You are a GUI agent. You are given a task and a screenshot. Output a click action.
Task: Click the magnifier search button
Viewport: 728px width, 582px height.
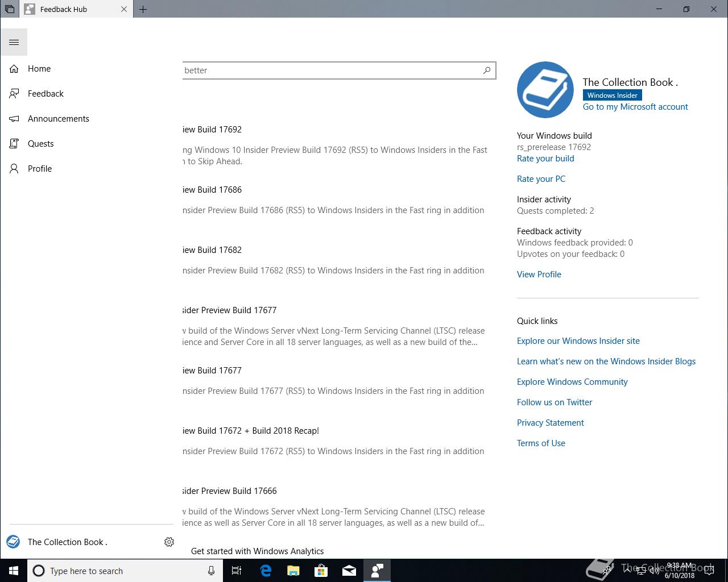coord(487,70)
